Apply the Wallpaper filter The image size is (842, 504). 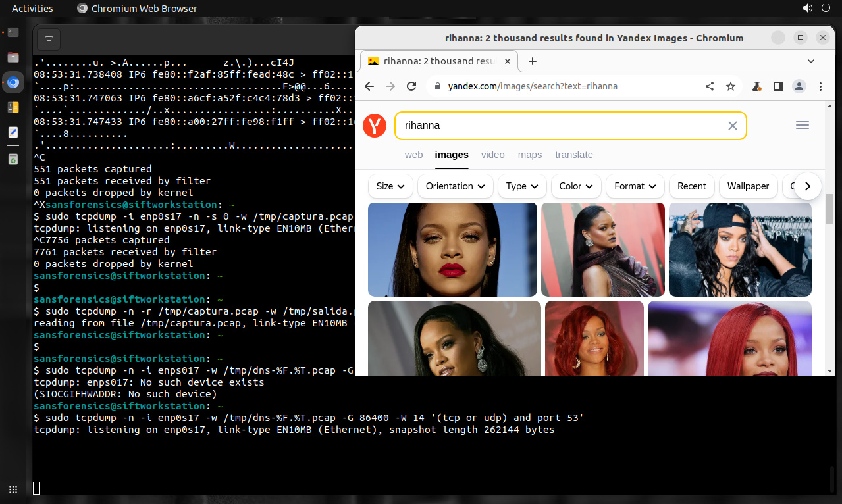(748, 186)
